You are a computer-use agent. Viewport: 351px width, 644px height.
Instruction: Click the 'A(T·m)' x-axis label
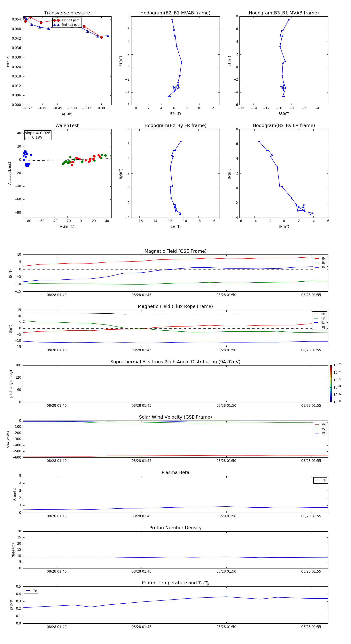(67, 114)
